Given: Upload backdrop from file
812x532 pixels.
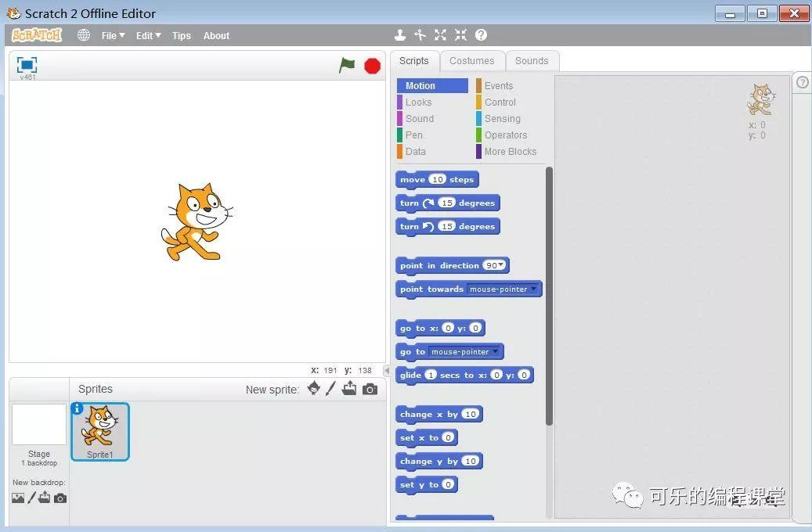Looking at the screenshot, I should pyautogui.click(x=45, y=498).
